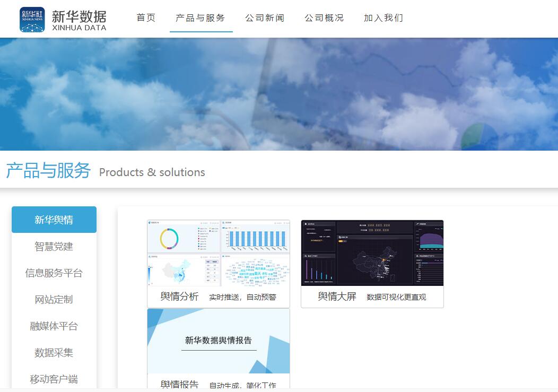Image resolution: width=558 pixels, height=392 pixels.
Task: Click the 新华数据 XINHUA DATA brand text
Action: (x=79, y=20)
